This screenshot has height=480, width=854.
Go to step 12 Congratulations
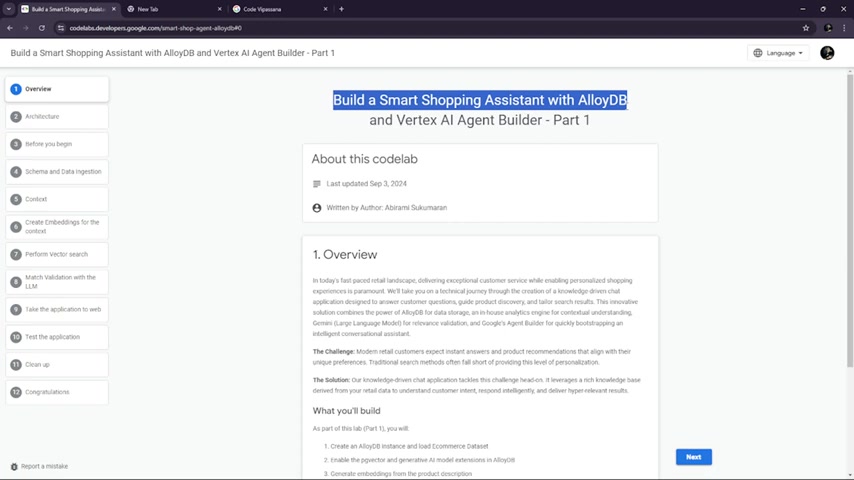[57, 392]
